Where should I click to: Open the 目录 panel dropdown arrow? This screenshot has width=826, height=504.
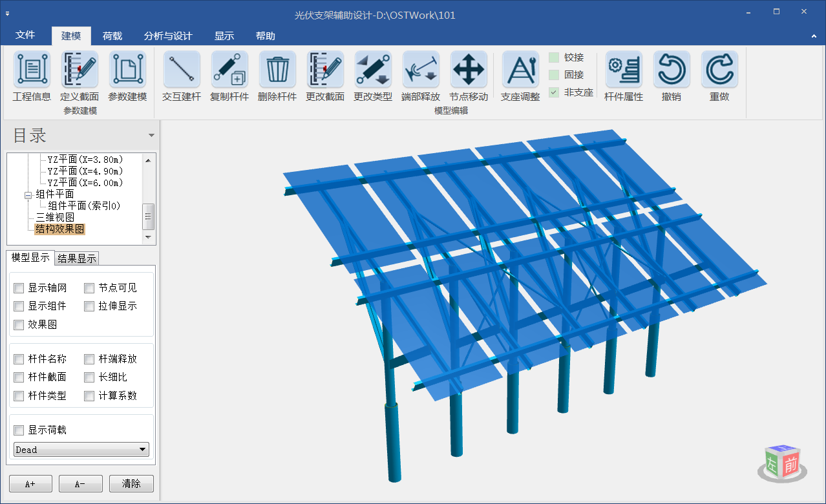151,136
